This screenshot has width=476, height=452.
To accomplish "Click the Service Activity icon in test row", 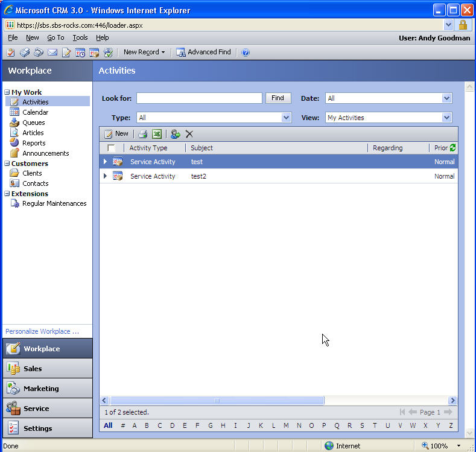I will pyautogui.click(x=118, y=162).
